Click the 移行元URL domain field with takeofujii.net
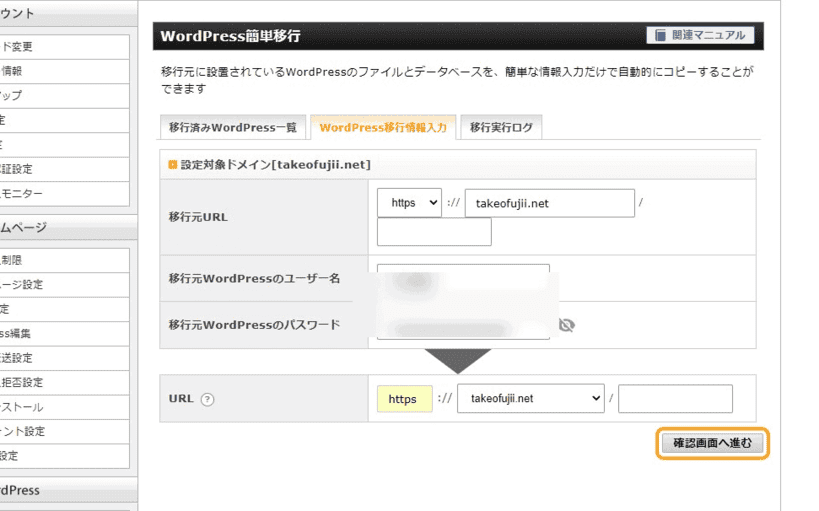The width and height of the screenshot is (819, 511). click(549, 203)
